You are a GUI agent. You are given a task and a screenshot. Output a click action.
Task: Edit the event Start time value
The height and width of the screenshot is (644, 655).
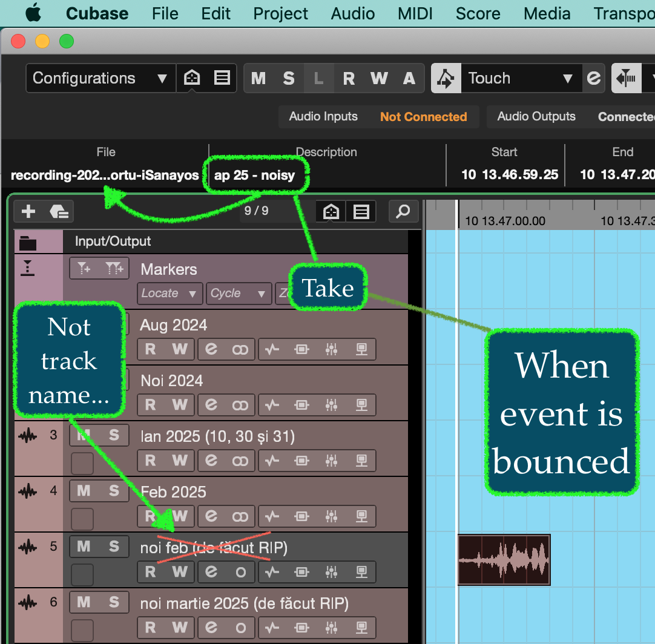510,174
